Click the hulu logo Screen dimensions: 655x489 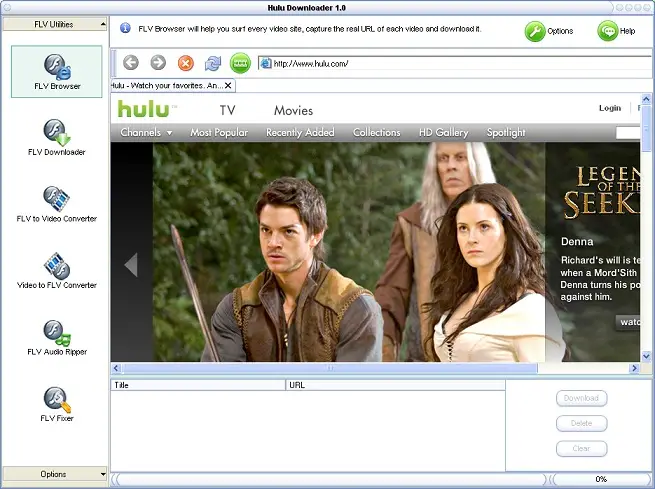[x=144, y=109]
